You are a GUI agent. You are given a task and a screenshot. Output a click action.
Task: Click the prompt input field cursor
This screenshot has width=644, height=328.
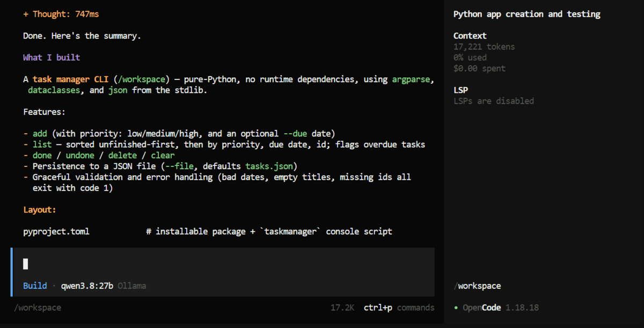(x=25, y=264)
